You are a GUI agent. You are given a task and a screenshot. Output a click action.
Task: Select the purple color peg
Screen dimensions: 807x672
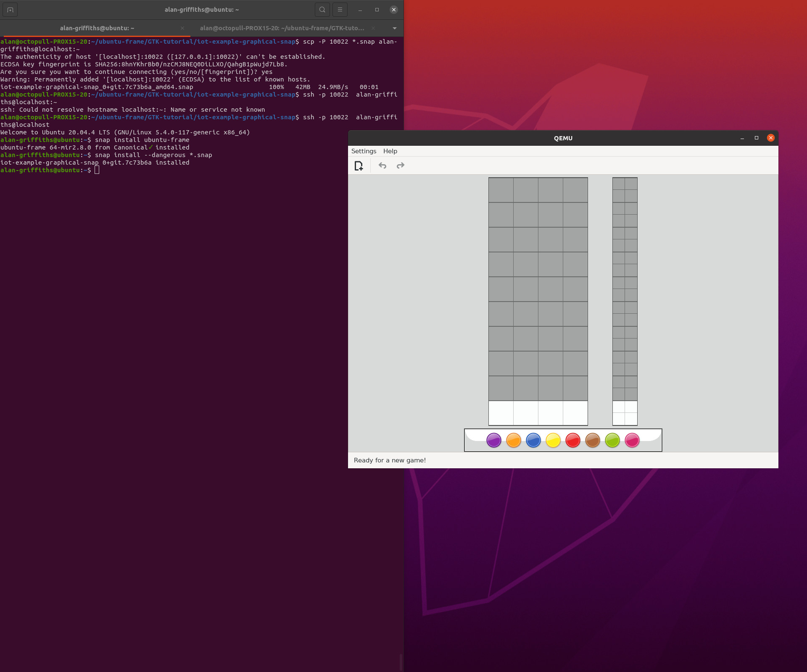pyautogui.click(x=493, y=440)
